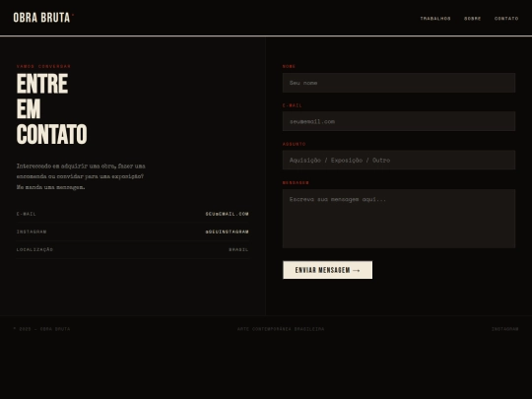Image resolution: width=532 pixels, height=399 pixels.
Task: Focus the Nome input field
Action: point(399,83)
